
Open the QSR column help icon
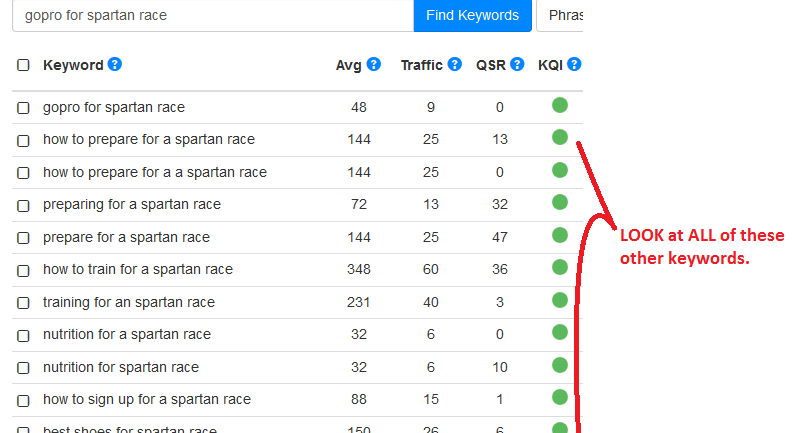517,64
